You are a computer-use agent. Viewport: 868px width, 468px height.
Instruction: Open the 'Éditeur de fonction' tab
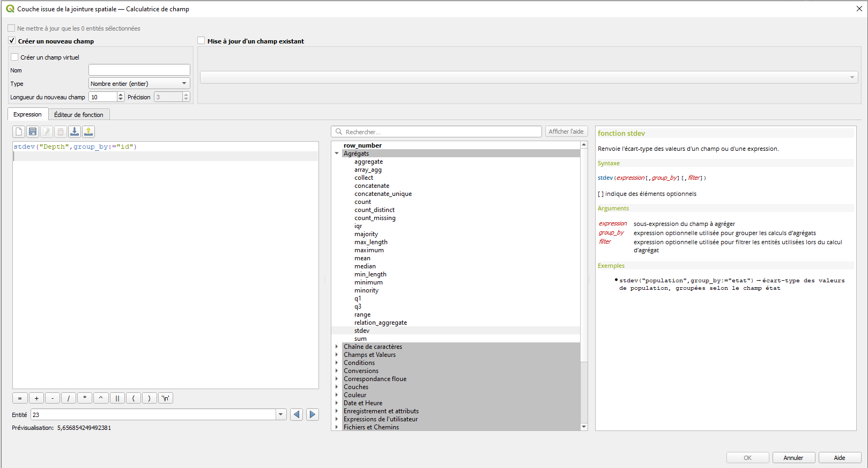click(79, 114)
